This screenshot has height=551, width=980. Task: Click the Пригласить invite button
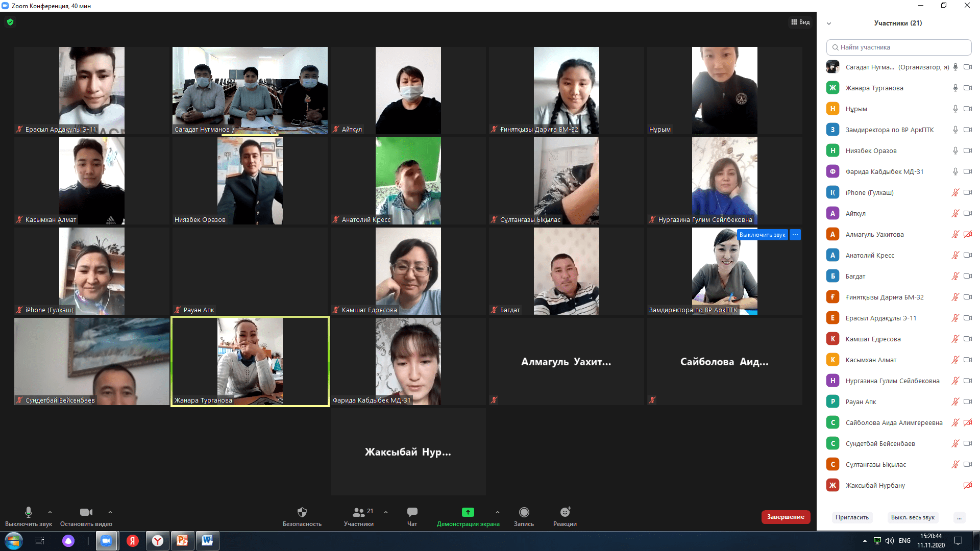(852, 517)
